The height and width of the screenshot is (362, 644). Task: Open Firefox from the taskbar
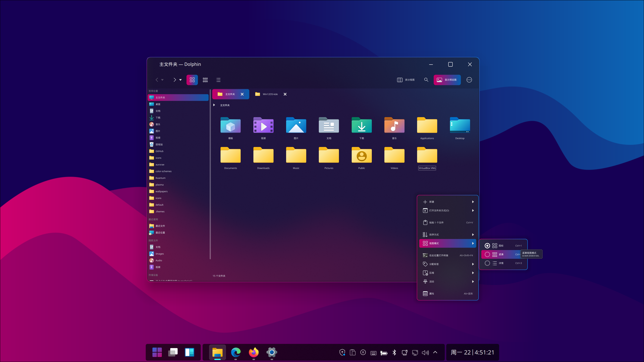(x=254, y=352)
